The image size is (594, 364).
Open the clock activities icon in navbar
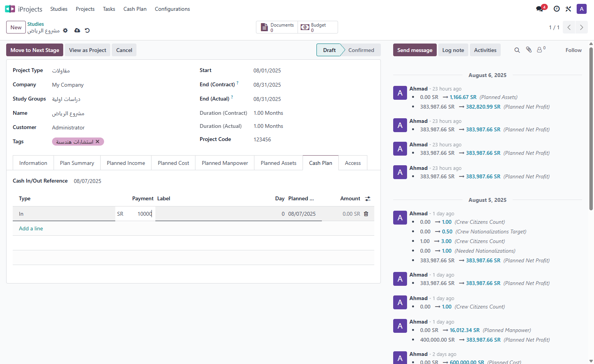coord(557,9)
